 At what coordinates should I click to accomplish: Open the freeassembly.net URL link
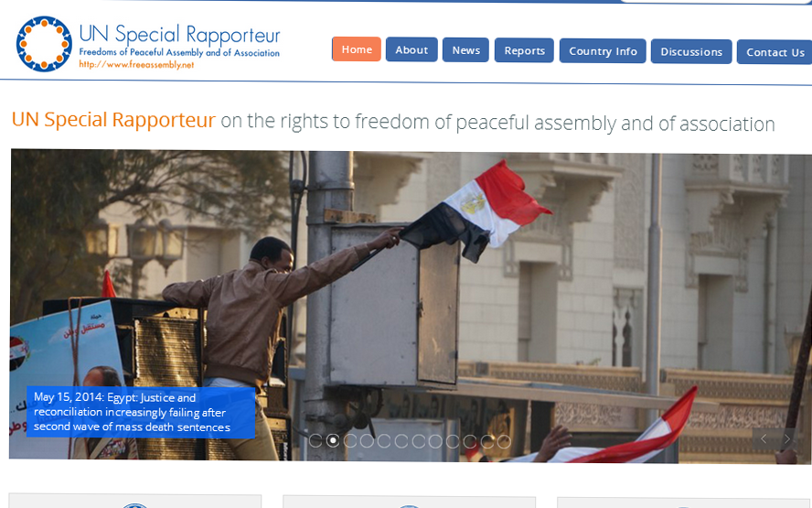point(137,65)
